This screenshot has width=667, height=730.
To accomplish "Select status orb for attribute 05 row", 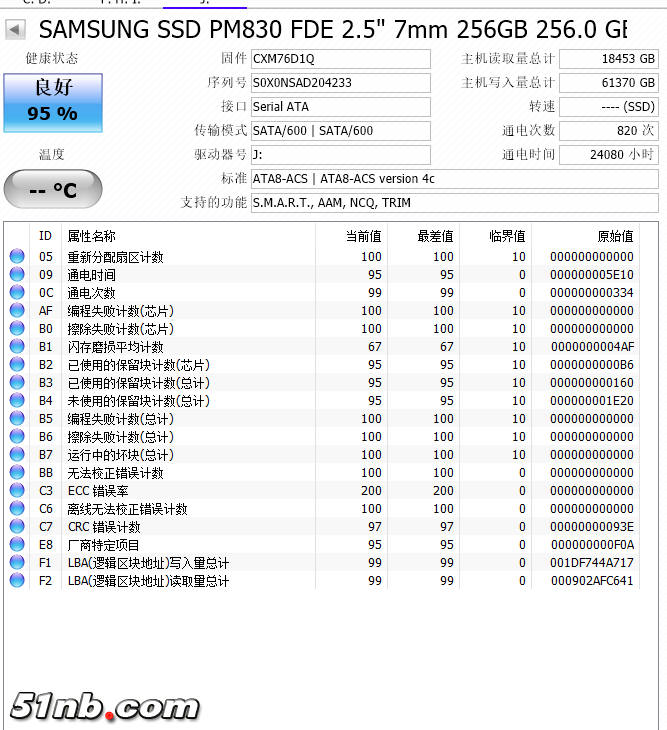I will point(17,256).
